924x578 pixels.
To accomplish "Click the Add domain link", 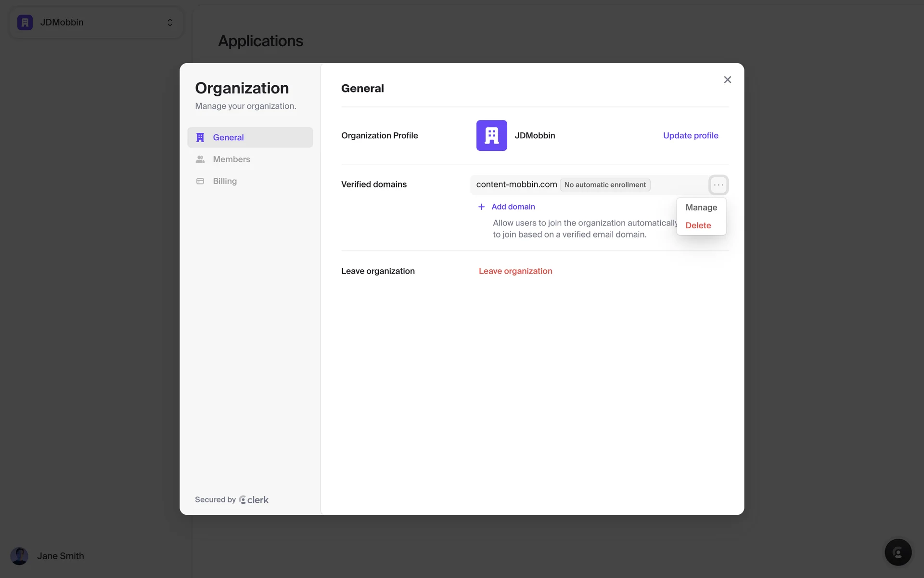I will click(513, 207).
